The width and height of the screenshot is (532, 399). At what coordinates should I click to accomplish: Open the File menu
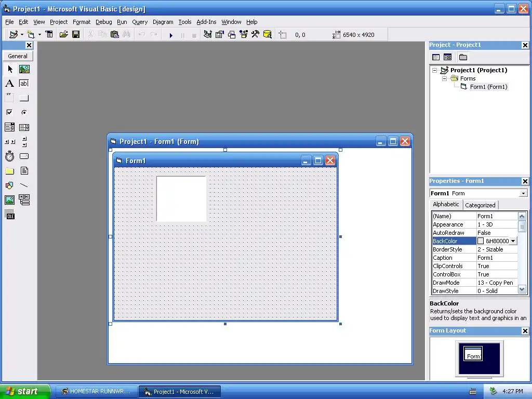9,22
